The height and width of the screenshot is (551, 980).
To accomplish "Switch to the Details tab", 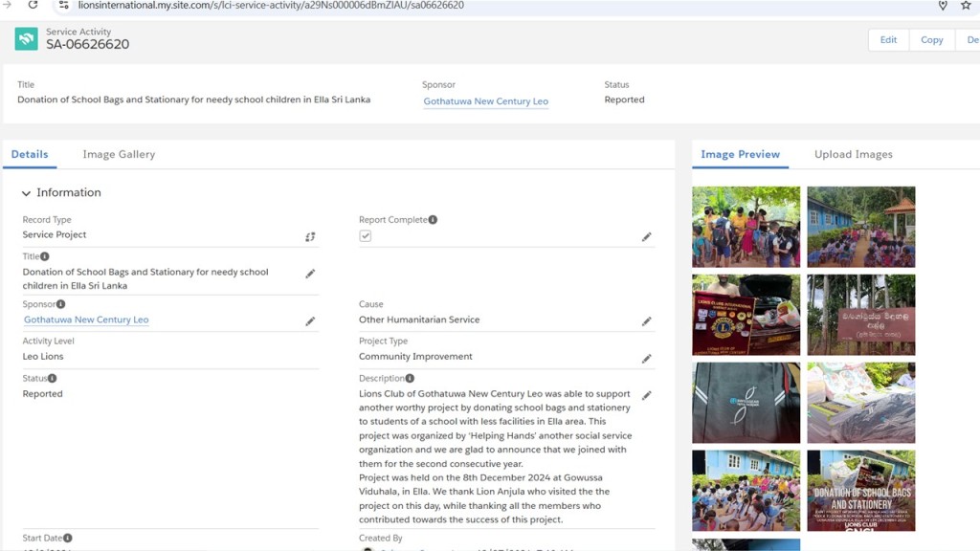I will (x=30, y=154).
